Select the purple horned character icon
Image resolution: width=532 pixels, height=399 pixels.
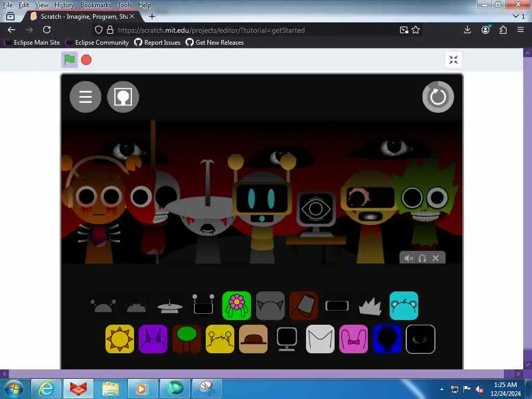[153, 339]
